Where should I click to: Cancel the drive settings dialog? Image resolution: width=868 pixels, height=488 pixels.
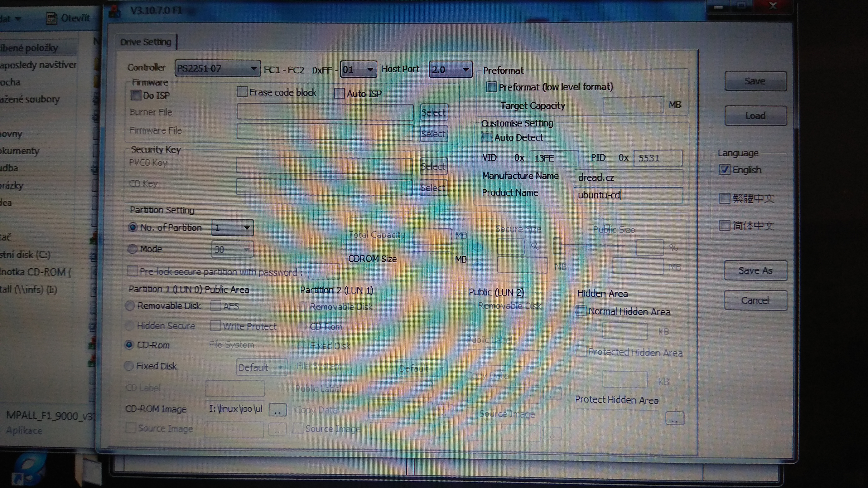[x=756, y=300]
